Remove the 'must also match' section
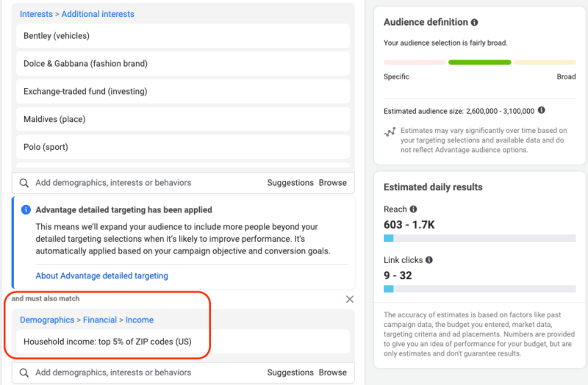The height and width of the screenshot is (385, 588). pos(350,299)
